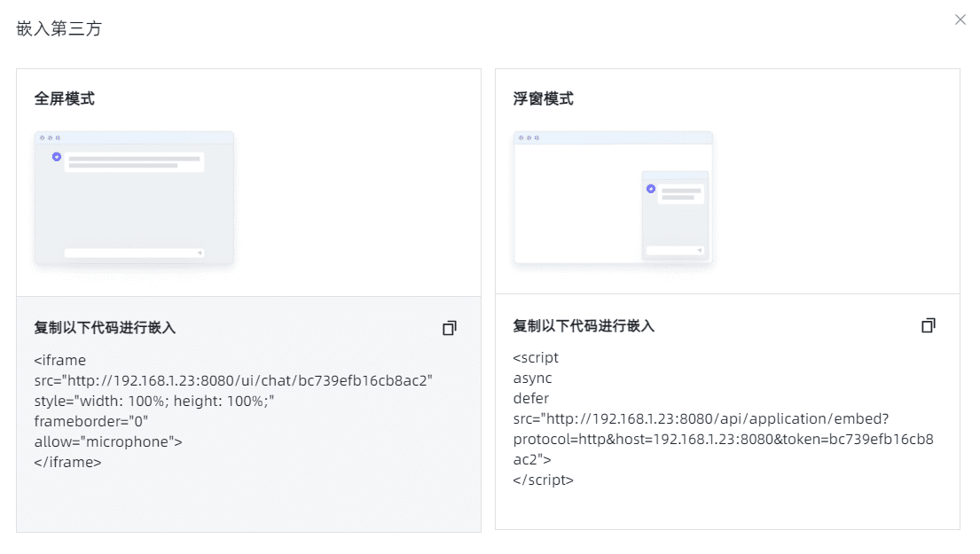Viewport: 980px width, 554px height.
Task: Click the "defer" line in script code
Action: [x=531, y=398]
